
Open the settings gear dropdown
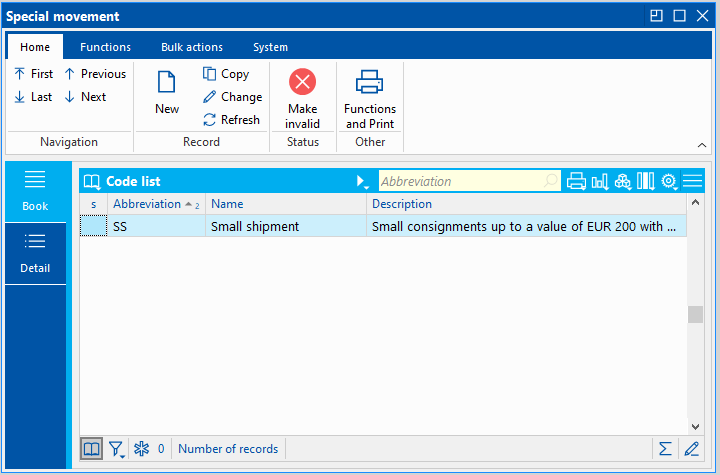click(x=669, y=182)
